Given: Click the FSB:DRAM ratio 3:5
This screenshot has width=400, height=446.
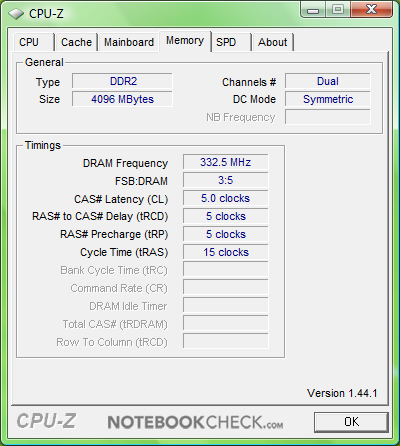Looking at the screenshot, I should [226, 180].
